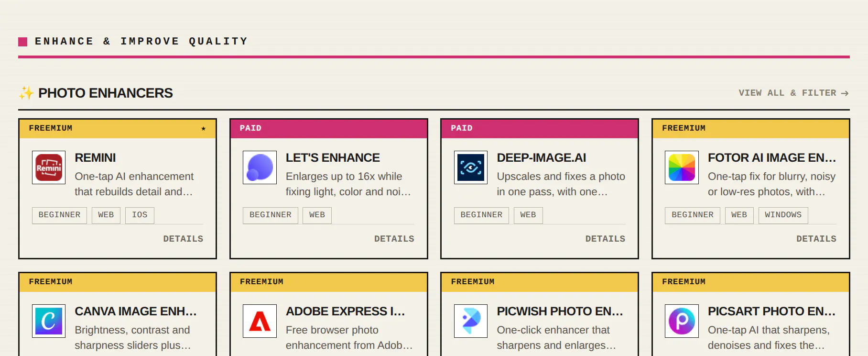Click Beginner tag on Deep-Image.ai card
Screen dimensions: 868x356
click(x=481, y=215)
